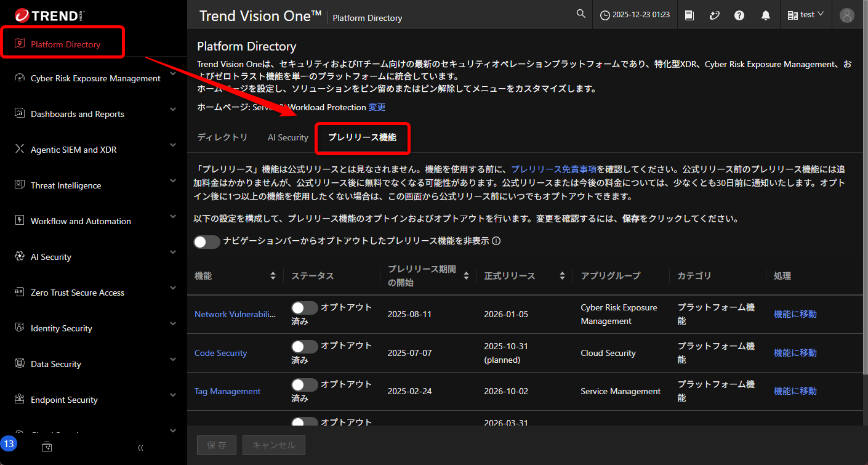
Task: Toggle hiding opted-out pre-release features in navigation
Action: click(207, 241)
